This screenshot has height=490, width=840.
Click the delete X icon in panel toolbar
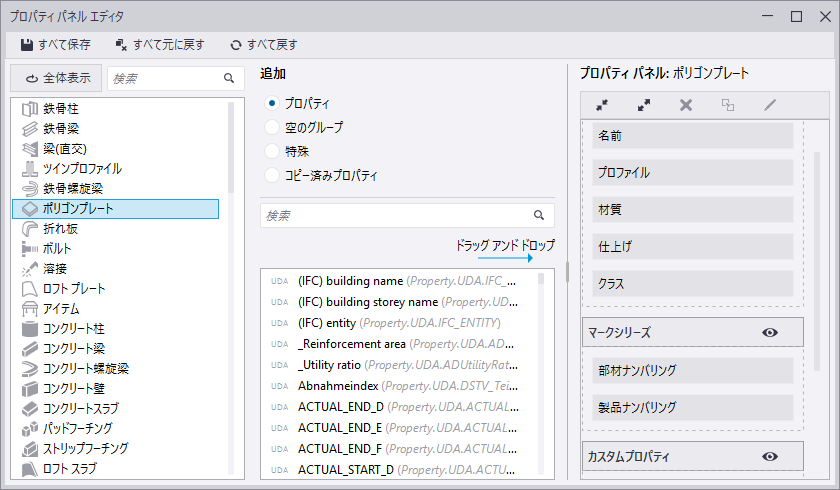pyautogui.click(x=686, y=104)
